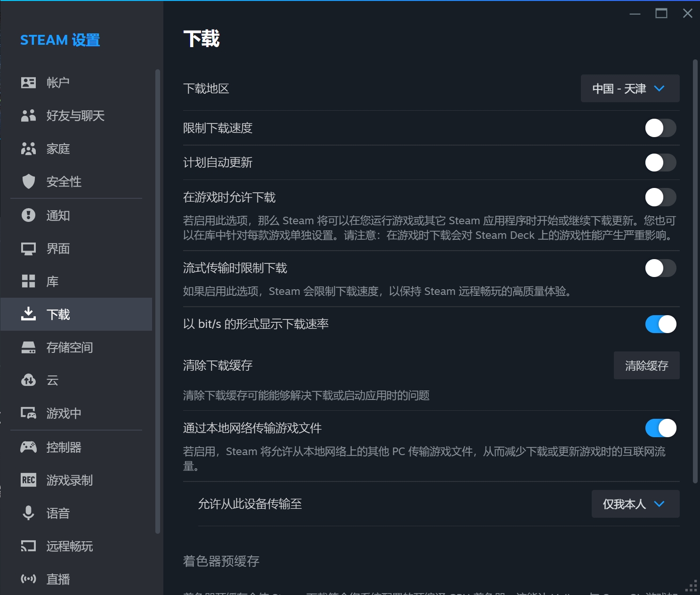Select 游戏录制 in the sidebar
700x595 pixels.
[x=76, y=480]
